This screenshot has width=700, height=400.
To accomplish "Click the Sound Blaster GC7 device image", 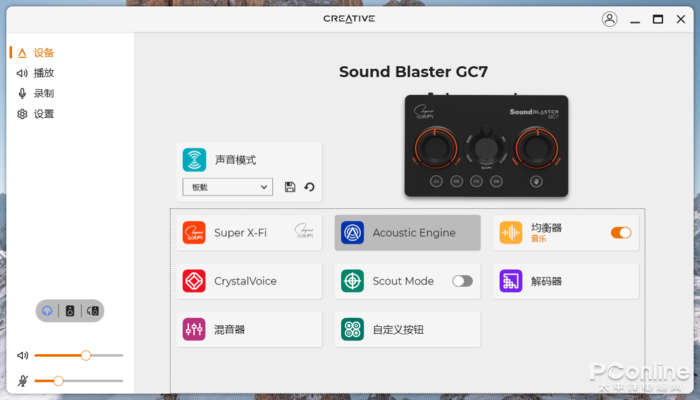I will pos(486,146).
